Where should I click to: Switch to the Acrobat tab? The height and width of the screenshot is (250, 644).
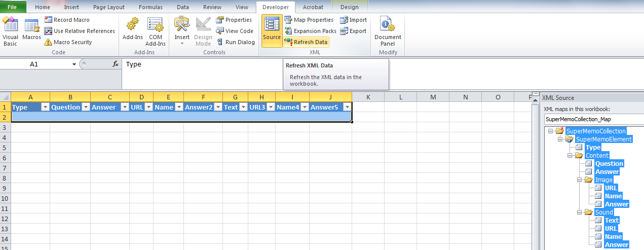313,7
